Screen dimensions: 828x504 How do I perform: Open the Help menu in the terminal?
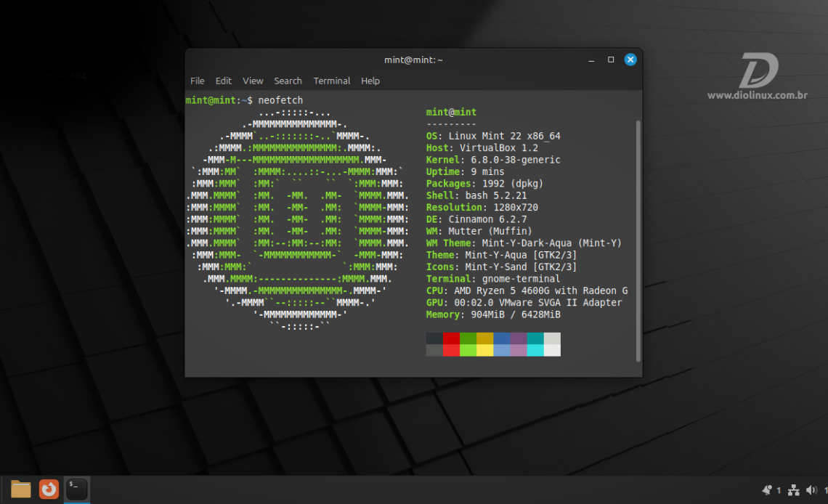(370, 81)
